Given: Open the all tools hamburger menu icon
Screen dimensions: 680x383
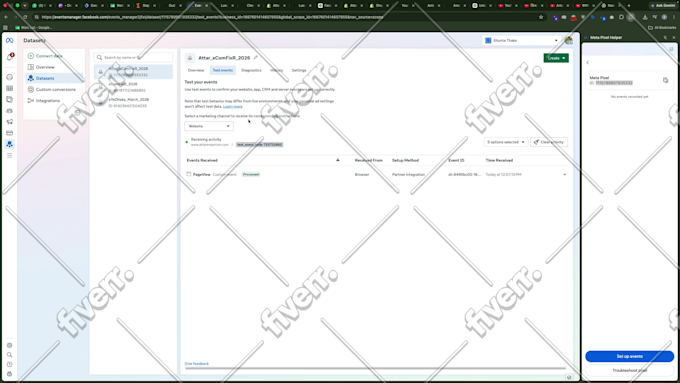Looking at the screenshot, I should pos(10,155).
